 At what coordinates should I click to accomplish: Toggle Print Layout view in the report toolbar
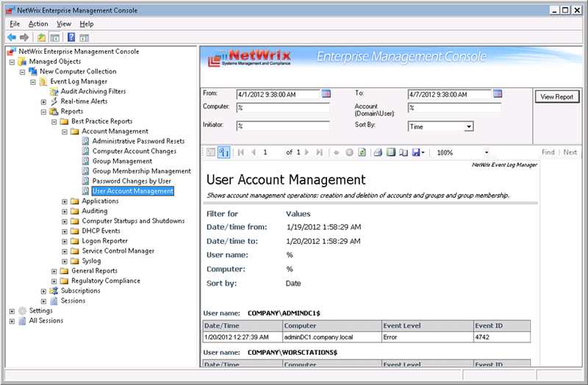pyautogui.click(x=390, y=152)
